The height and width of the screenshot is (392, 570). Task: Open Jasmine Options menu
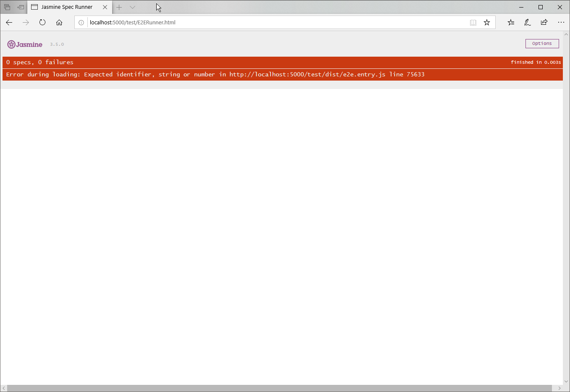coord(542,44)
